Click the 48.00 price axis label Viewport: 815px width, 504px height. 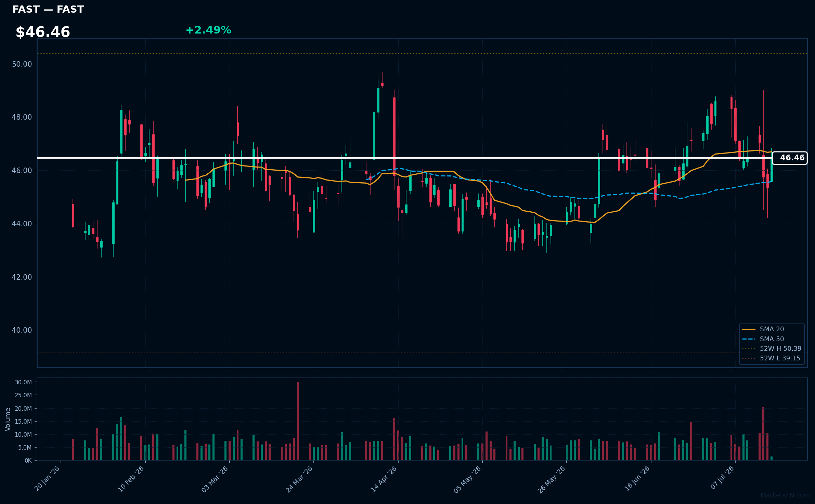[22, 117]
